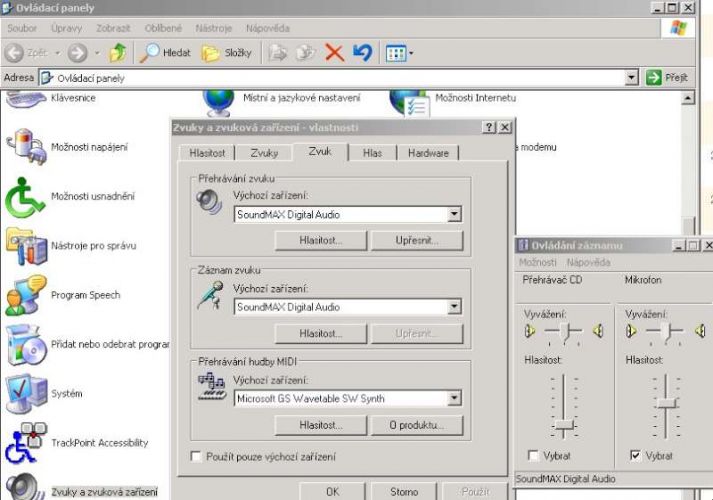Click the Copy To folder toolbar icon

306,53
